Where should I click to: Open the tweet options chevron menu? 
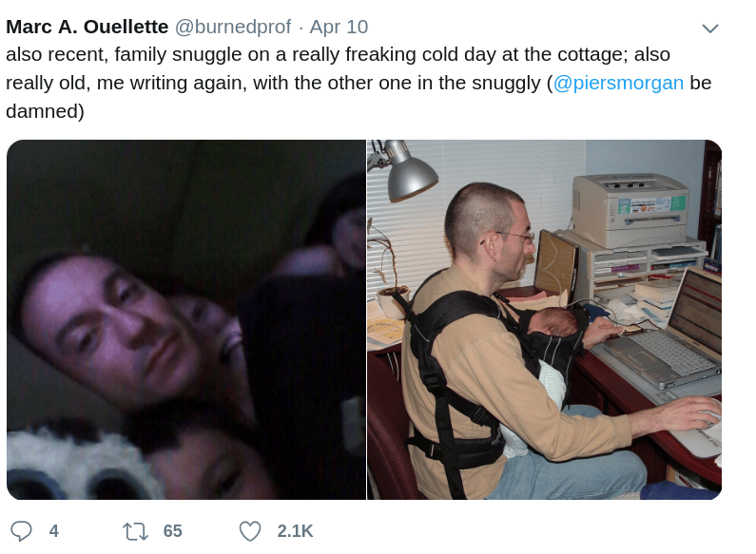pos(709,29)
